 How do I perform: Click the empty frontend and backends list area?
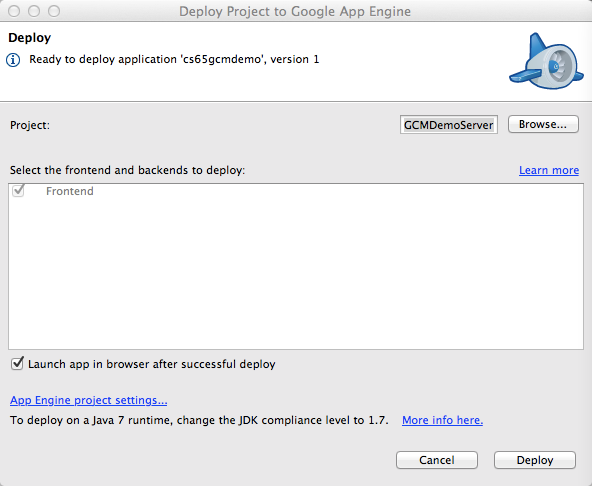296,274
